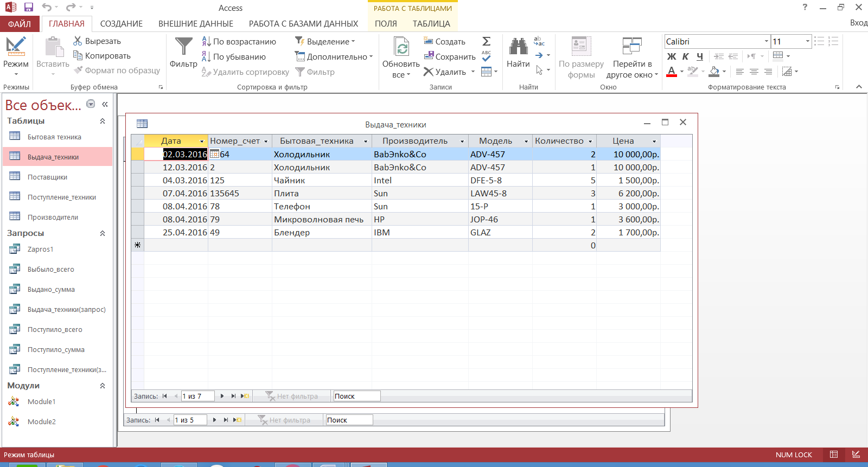
Task: Toggle italic К formatting
Action: (686, 56)
